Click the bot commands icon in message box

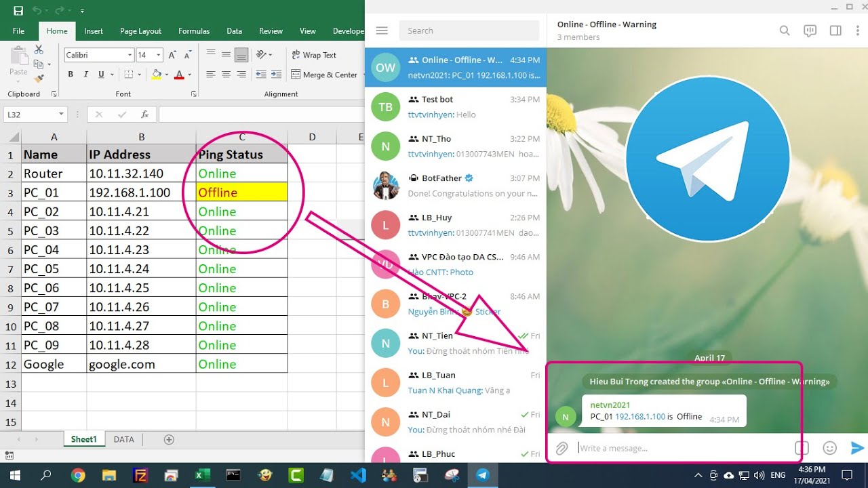pyautogui.click(x=802, y=448)
